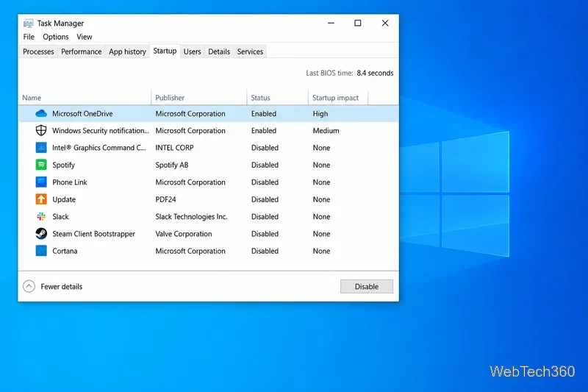This screenshot has width=588, height=392.
Task: Click the Spotify AB publisher cell
Action: click(172, 165)
